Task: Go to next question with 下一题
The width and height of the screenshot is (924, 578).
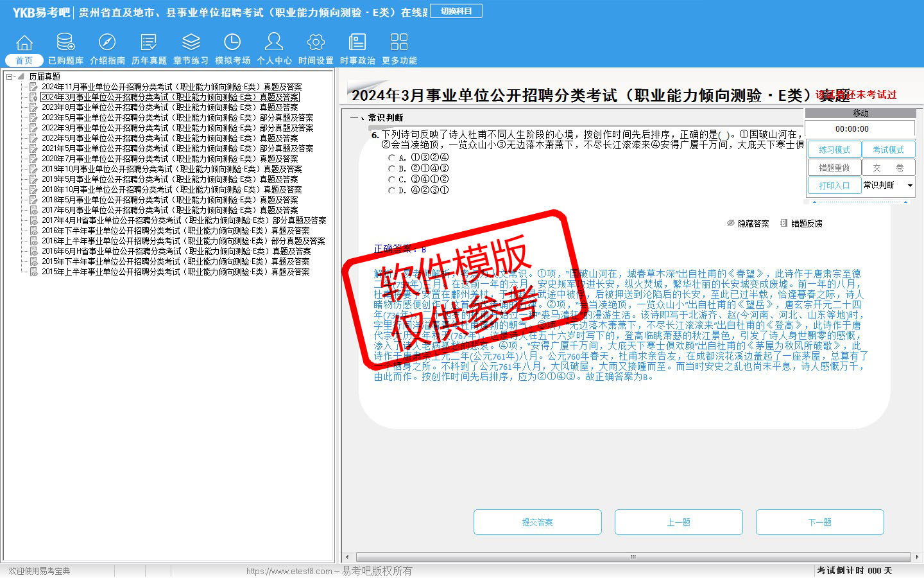Action: (x=819, y=522)
